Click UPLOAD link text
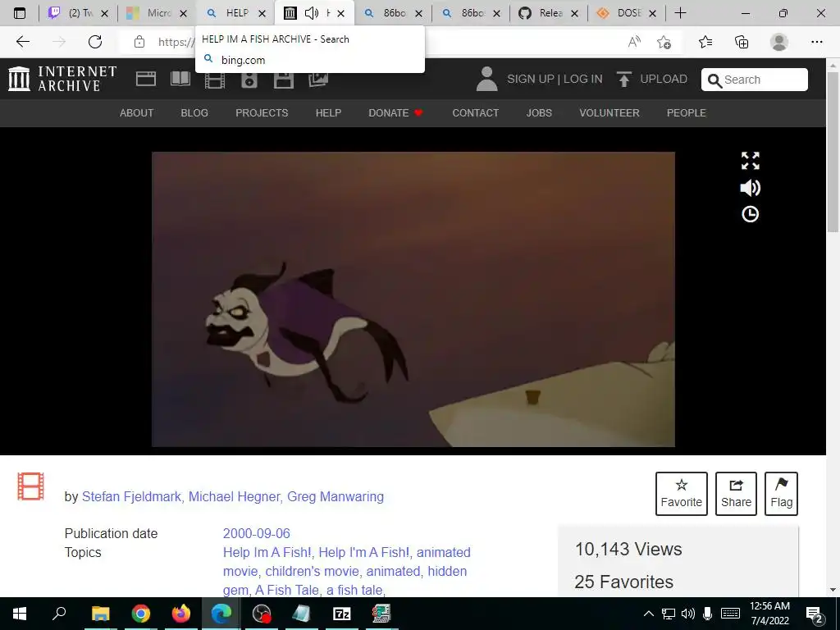This screenshot has width=840, height=630. [663, 80]
